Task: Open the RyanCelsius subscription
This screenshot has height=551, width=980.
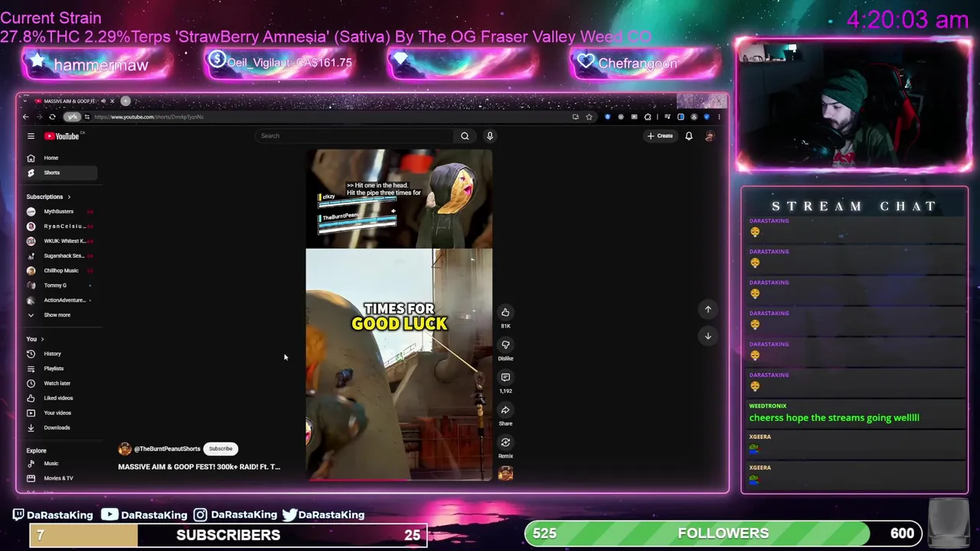Action: pyautogui.click(x=59, y=227)
